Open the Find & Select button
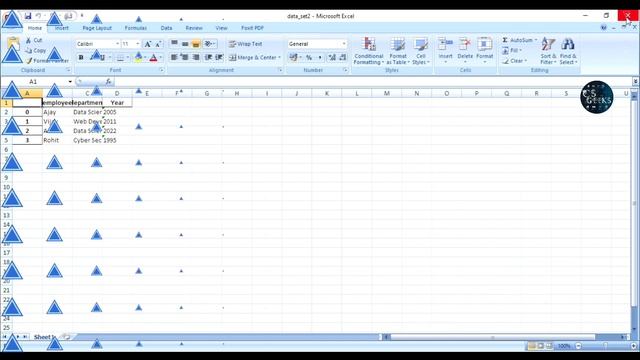 (x=568, y=51)
